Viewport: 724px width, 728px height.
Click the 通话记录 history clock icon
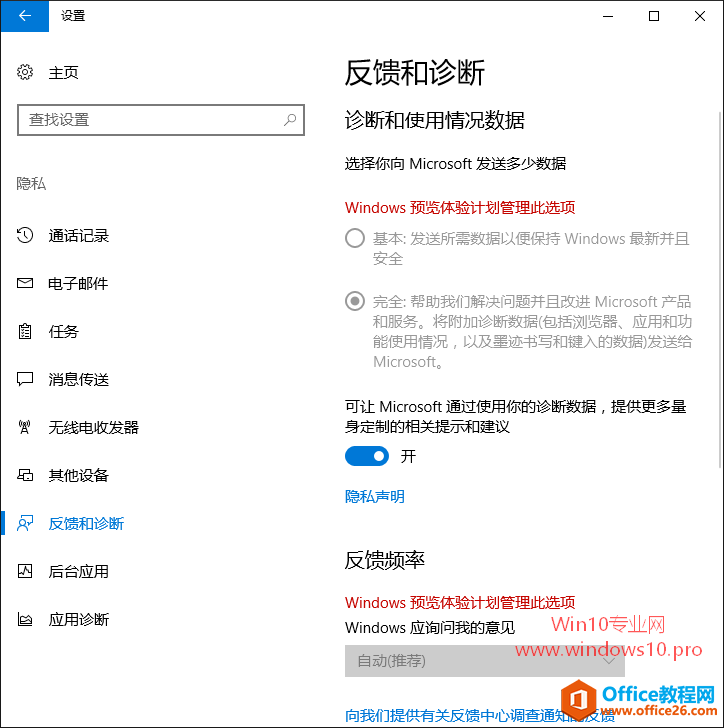tap(25, 235)
